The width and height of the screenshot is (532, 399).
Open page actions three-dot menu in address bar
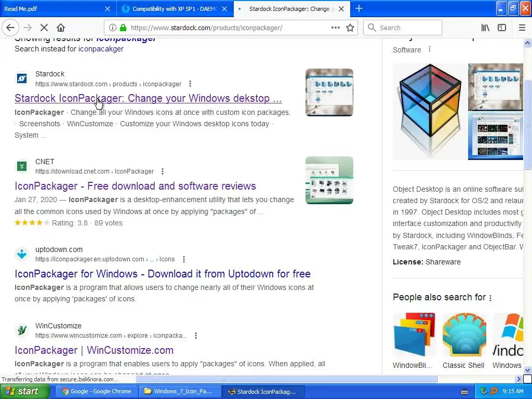[335, 28]
